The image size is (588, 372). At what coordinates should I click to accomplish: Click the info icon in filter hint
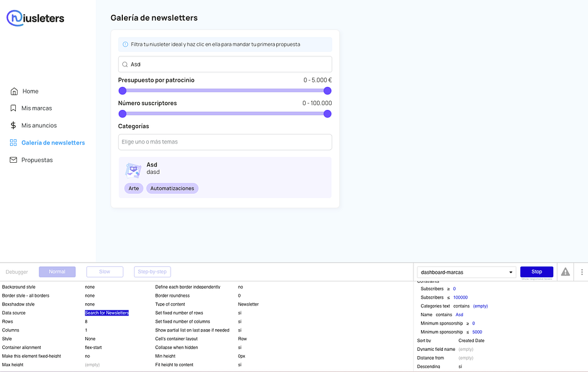(125, 45)
